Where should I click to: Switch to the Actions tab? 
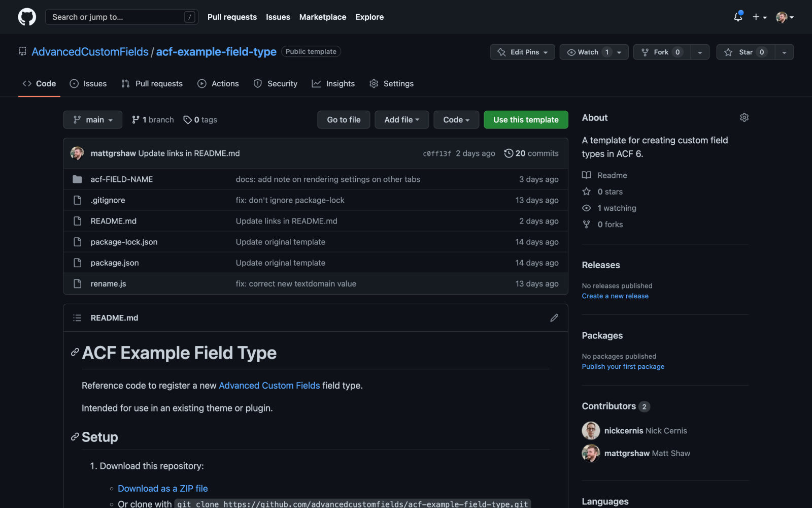tap(218, 83)
